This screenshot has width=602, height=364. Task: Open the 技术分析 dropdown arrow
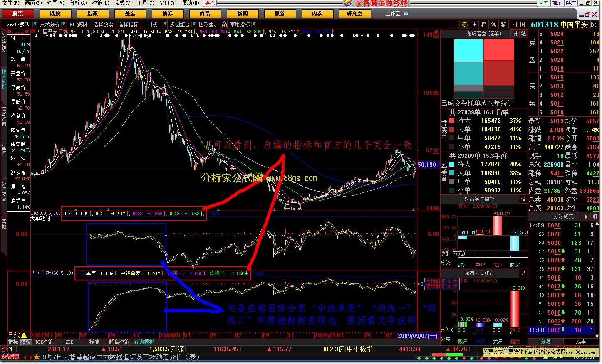pos(63,25)
